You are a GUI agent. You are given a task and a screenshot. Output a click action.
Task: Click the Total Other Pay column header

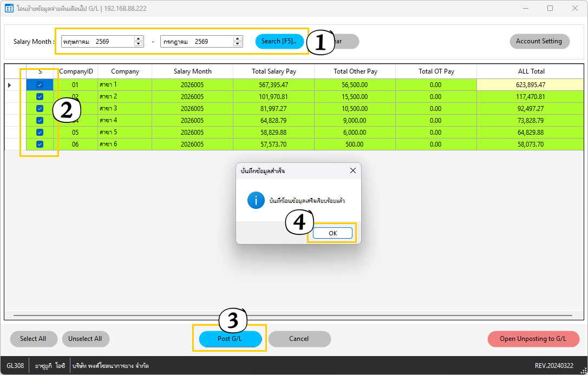355,71
